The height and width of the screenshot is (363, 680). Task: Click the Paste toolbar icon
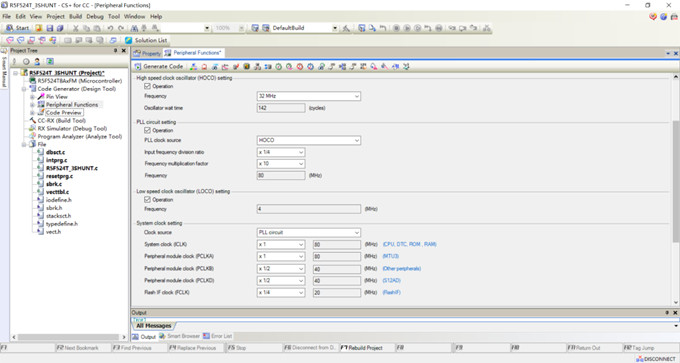97,28
